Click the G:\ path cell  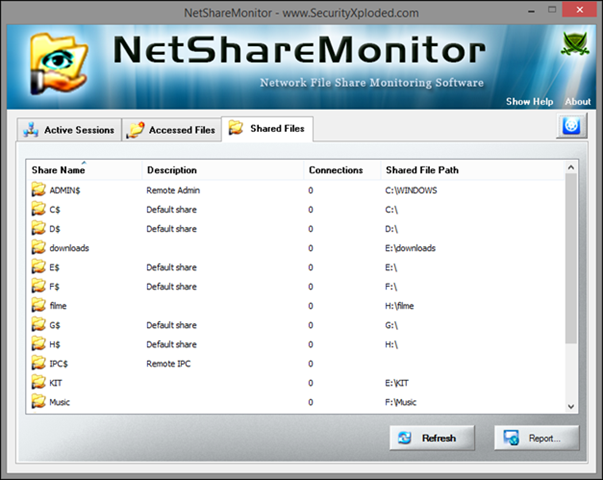click(391, 325)
